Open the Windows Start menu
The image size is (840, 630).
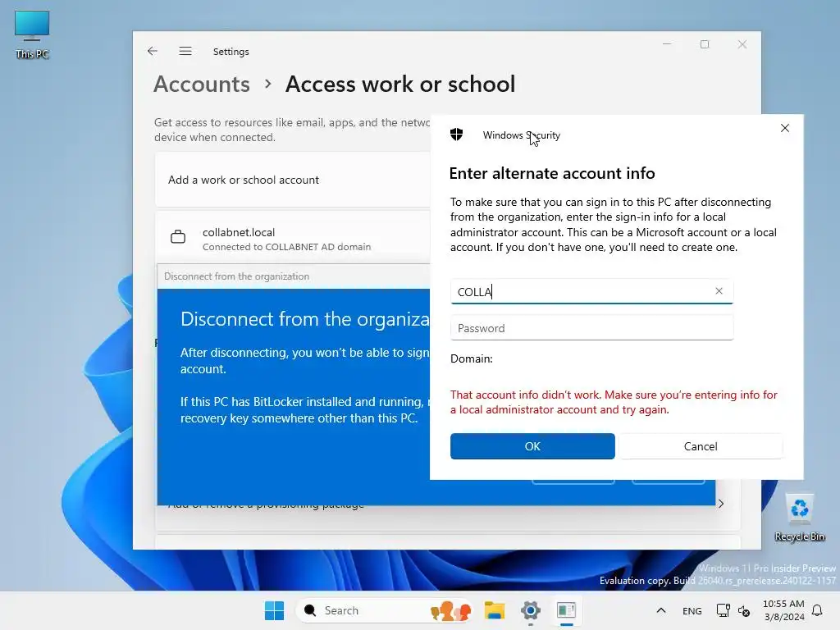pyautogui.click(x=274, y=610)
